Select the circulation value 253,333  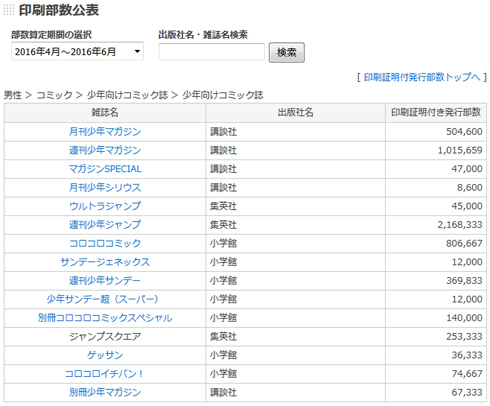(464, 336)
